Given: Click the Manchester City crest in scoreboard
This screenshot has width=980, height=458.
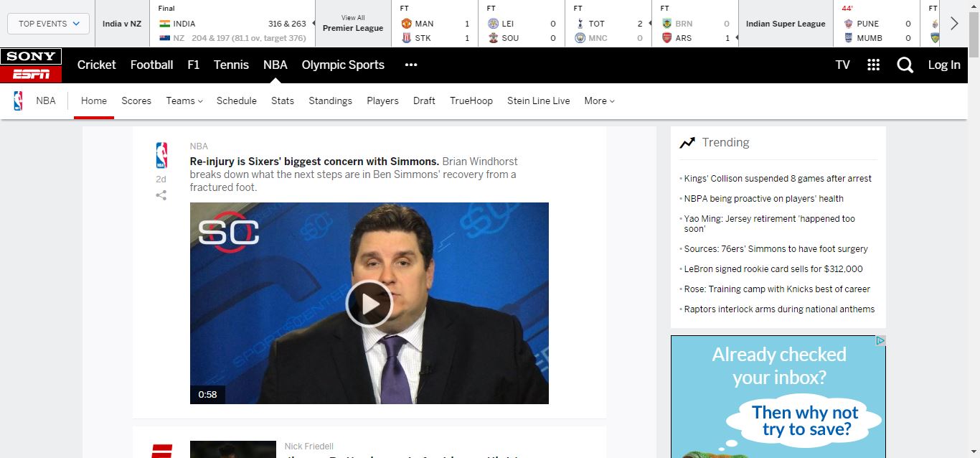Looking at the screenshot, I should pos(580,38).
